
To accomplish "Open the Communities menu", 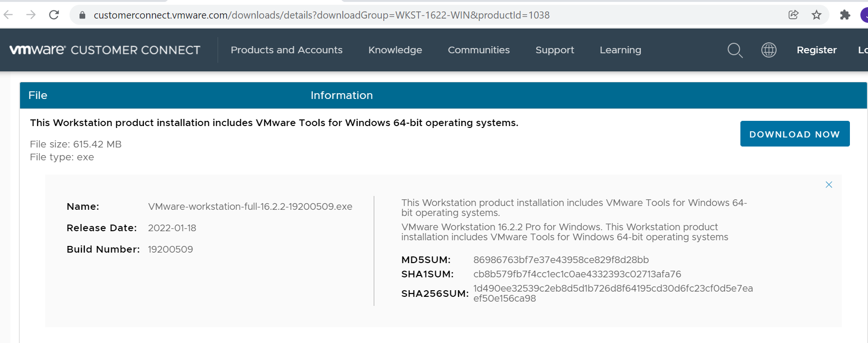I will click(479, 50).
